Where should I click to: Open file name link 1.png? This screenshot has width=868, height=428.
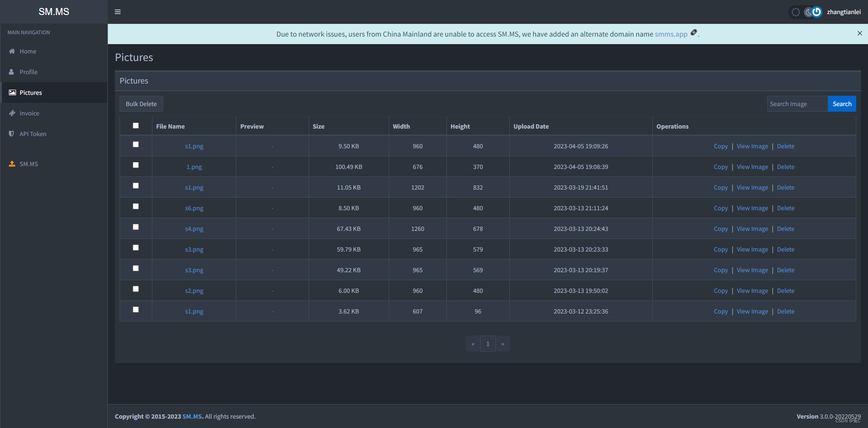pyautogui.click(x=194, y=167)
